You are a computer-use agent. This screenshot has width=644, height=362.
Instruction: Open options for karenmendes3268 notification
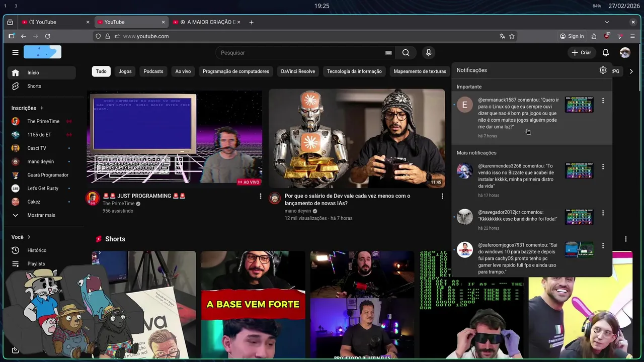click(603, 166)
